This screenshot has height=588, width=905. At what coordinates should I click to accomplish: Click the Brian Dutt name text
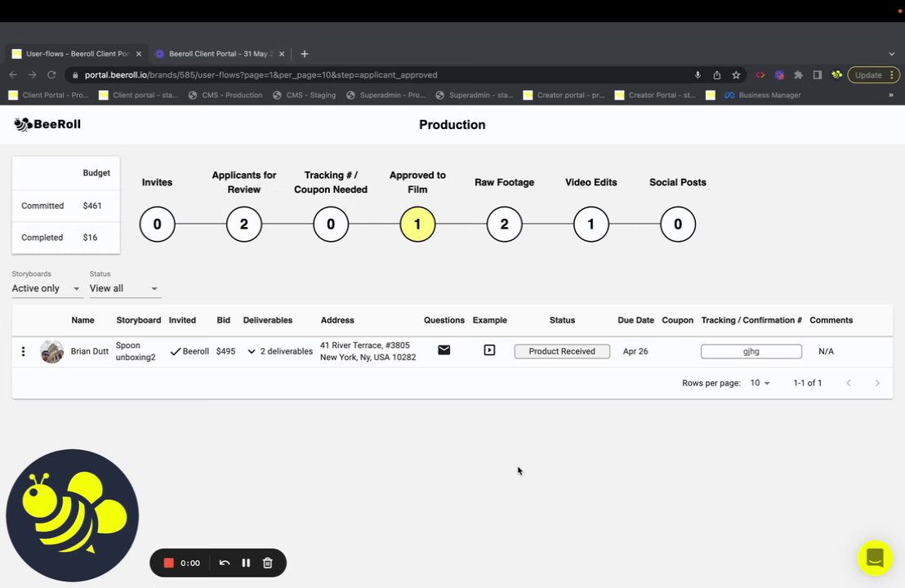90,351
